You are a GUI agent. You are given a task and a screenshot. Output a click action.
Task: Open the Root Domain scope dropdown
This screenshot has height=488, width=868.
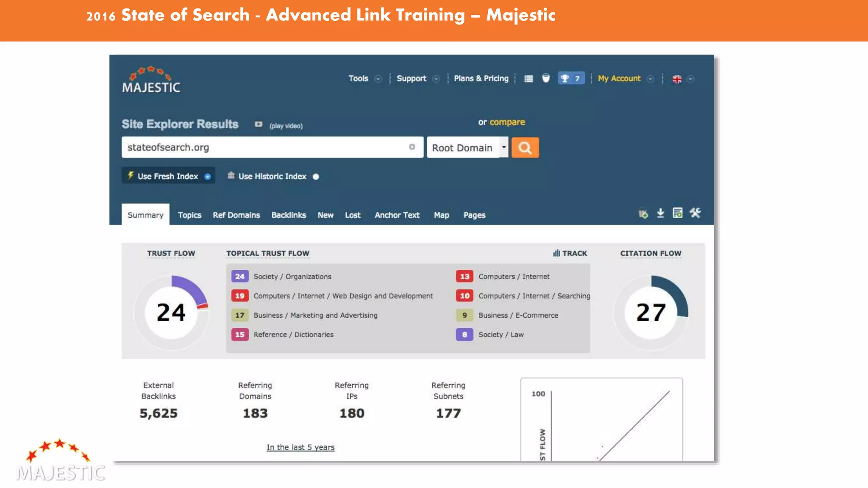[x=467, y=147]
